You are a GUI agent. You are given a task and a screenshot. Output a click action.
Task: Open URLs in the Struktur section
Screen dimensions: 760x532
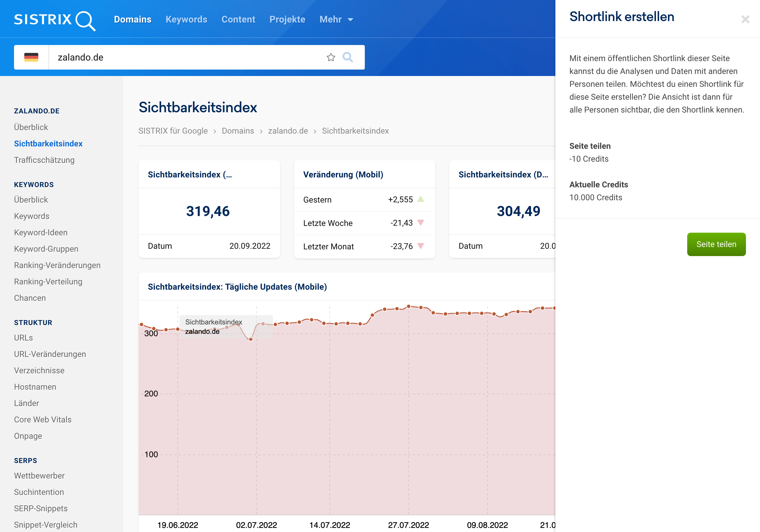click(x=23, y=338)
